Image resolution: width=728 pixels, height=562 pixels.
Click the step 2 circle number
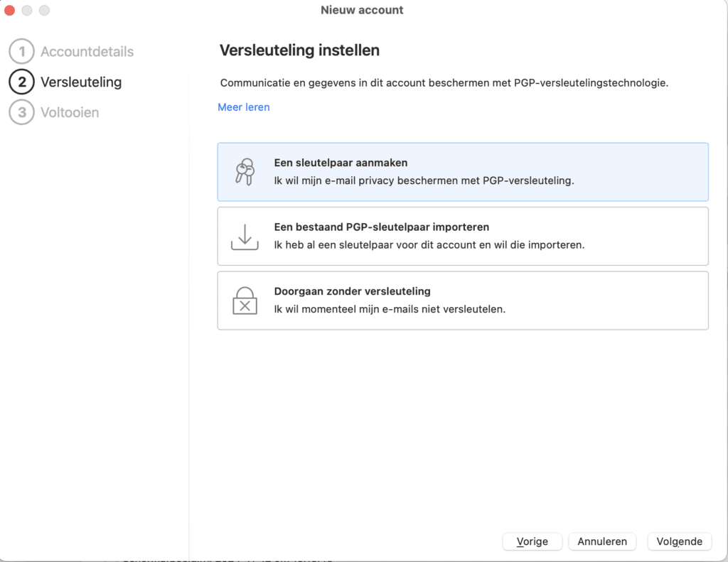22,82
